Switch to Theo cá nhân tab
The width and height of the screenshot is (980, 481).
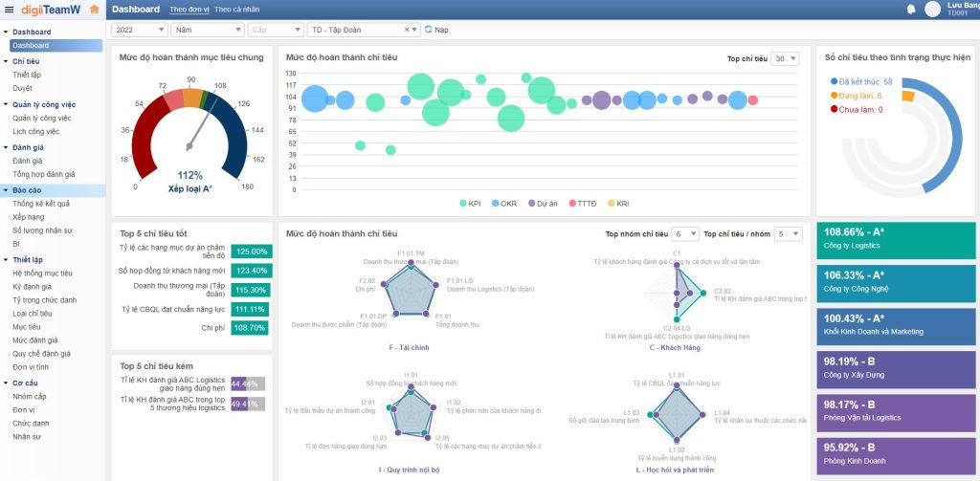(x=237, y=10)
